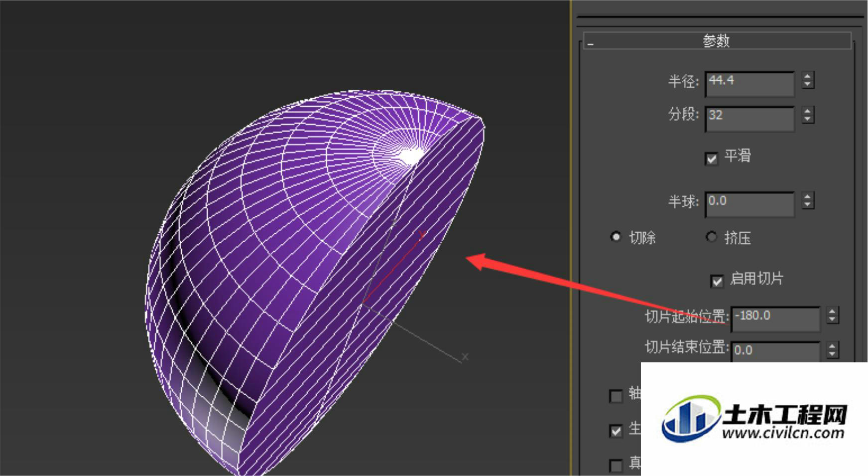Toggle the 启用切片 checkbox

717,281
